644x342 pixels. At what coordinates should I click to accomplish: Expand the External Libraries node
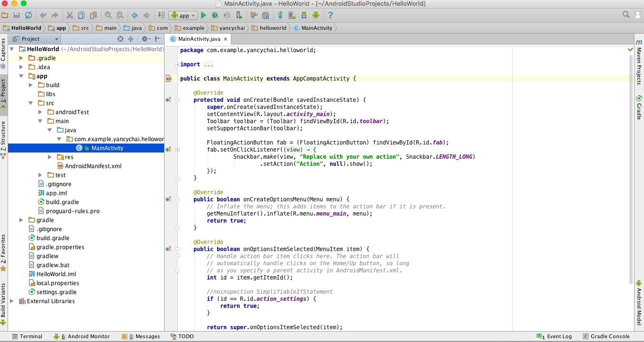pos(12,301)
